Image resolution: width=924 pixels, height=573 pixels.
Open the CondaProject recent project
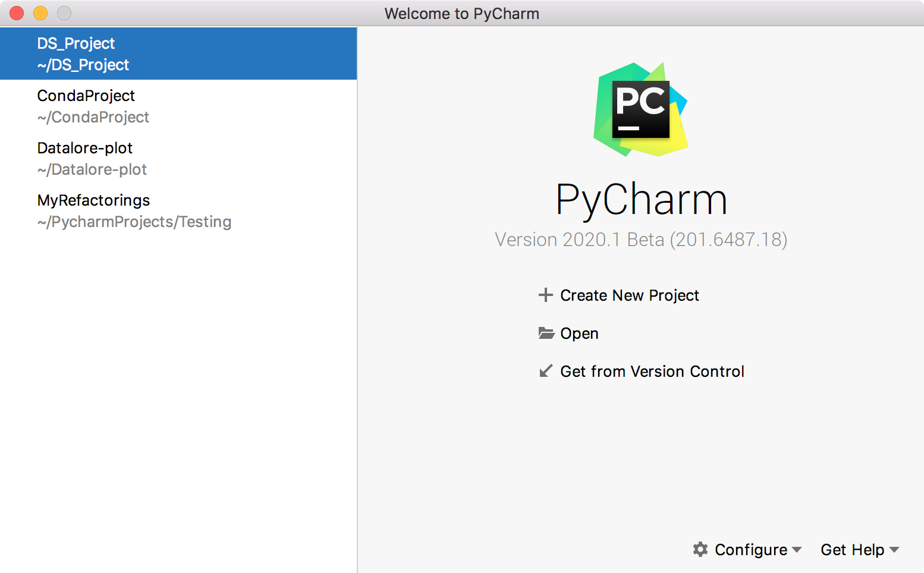(178, 106)
